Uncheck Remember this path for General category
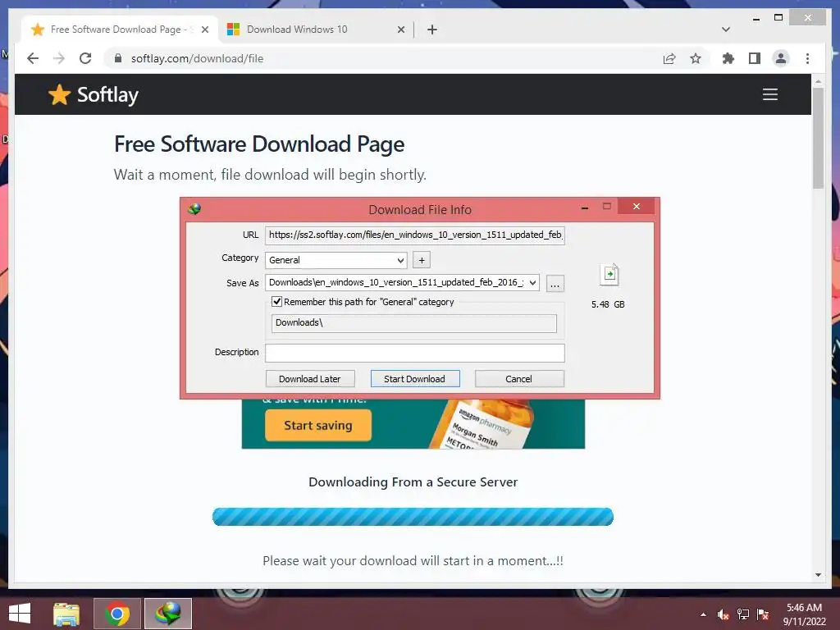840x630 pixels. pos(277,302)
